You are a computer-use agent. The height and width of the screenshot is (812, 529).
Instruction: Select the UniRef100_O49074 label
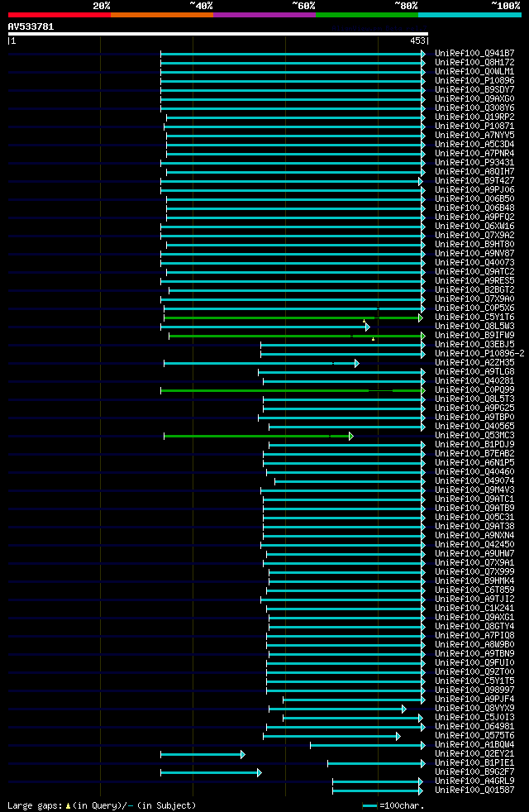[474, 481]
